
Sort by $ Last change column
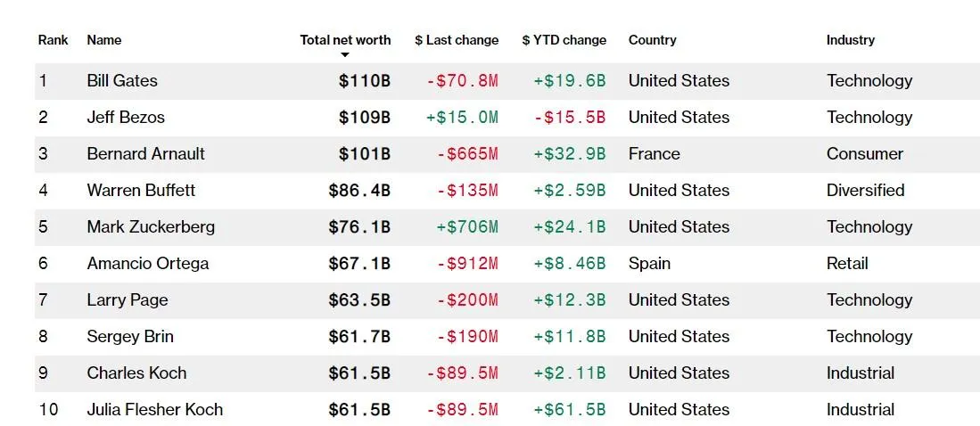pyautogui.click(x=457, y=40)
